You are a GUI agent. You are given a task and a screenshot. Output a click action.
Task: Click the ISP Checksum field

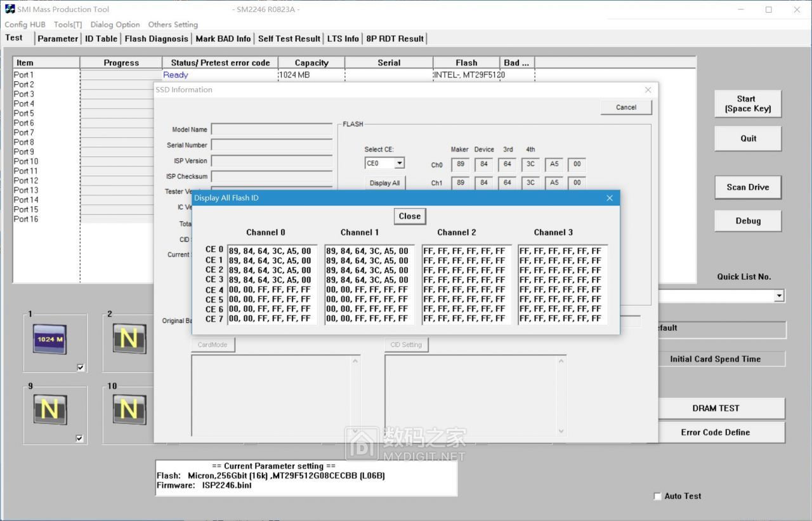pyautogui.click(x=272, y=176)
